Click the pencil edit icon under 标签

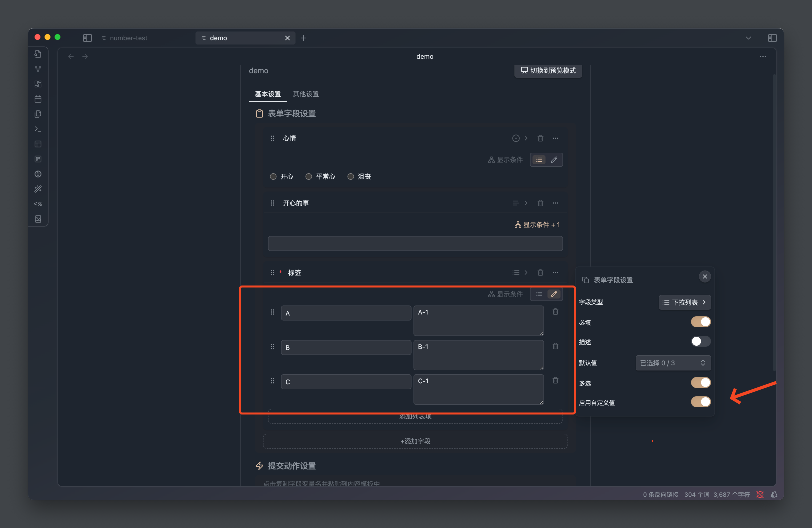(x=554, y=294)
